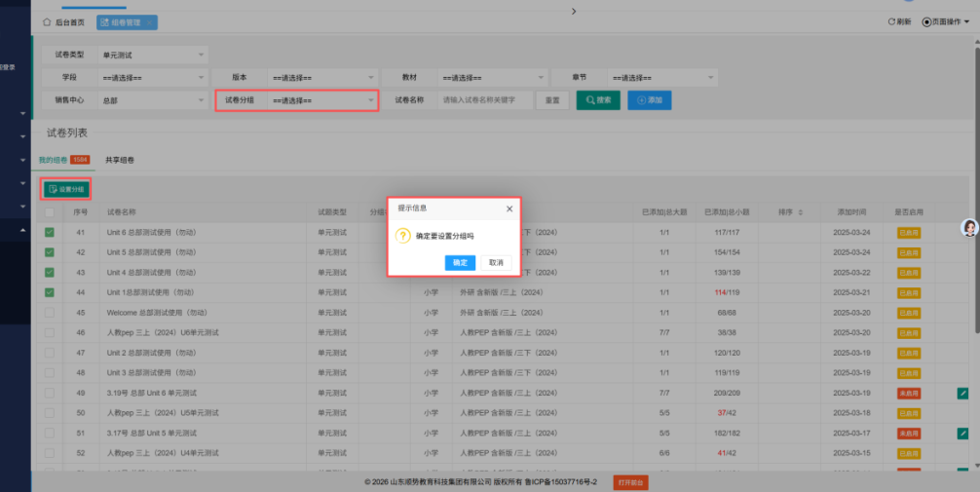Screen dimensions: 980x492
Task: Switch to the 共享组卷 tab
Action: click(x=120, y=160)
